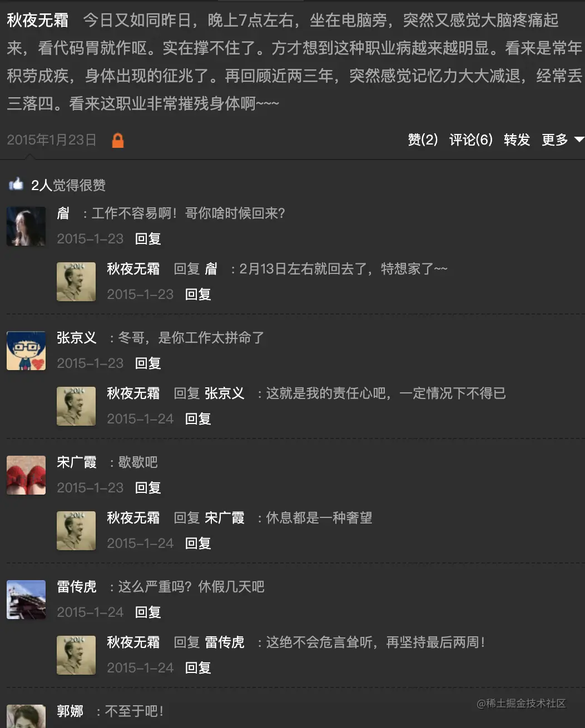Click the first commenter's portrait avatar
Image resolution: width=585 pixels, height=728 pixels.
tap(26, 227)
